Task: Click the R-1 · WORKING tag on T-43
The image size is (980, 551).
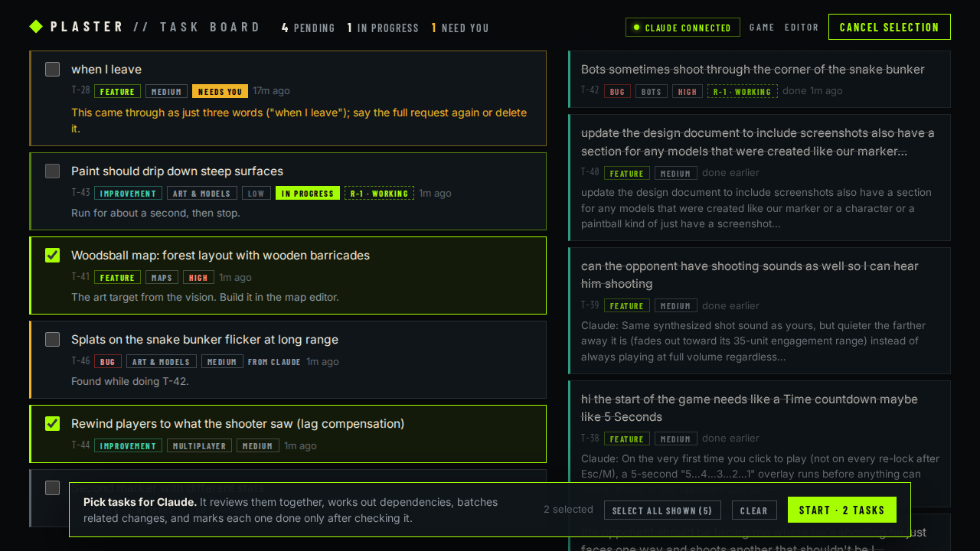Action: (x=379, y=194)
